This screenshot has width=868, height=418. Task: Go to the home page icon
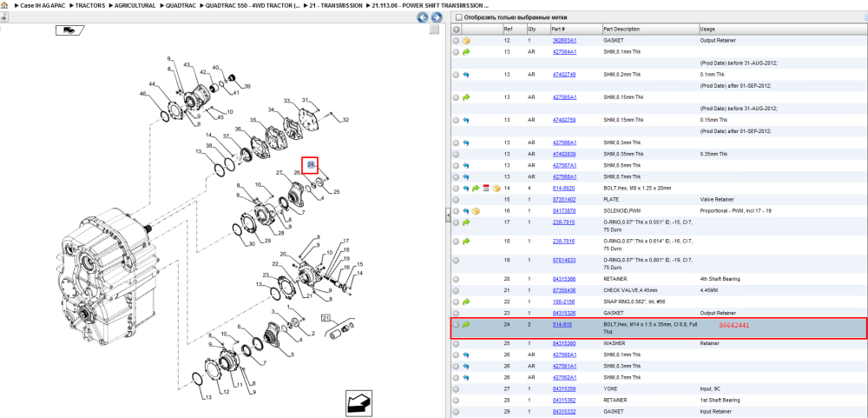point(4,5)
